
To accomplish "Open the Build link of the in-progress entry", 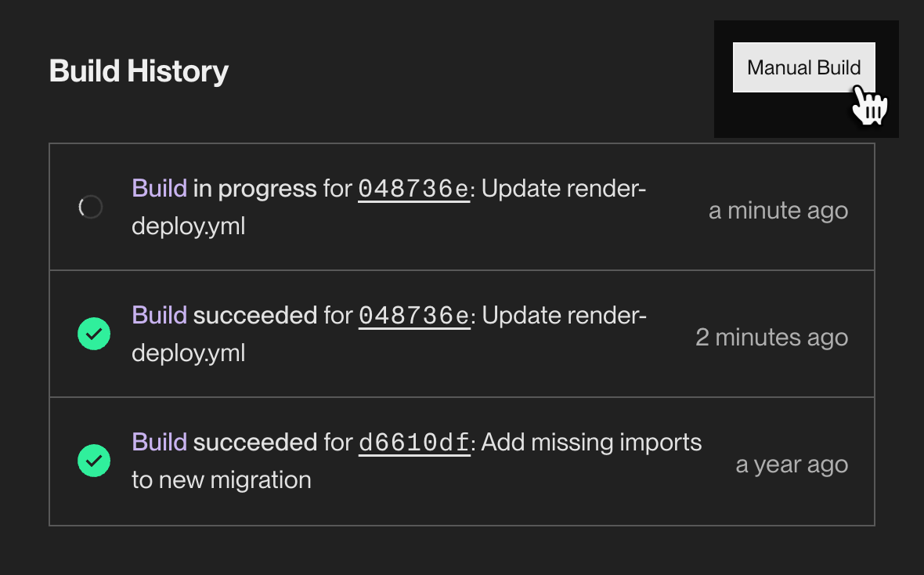I will pos(159,188).
